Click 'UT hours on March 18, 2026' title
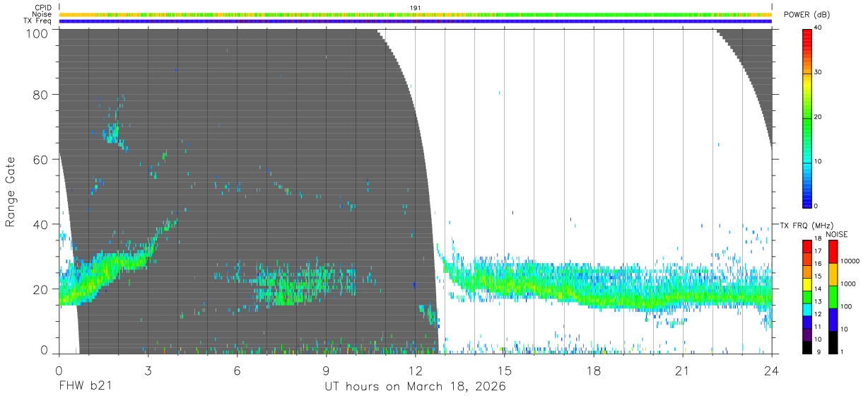Viewport: 868px width, 401px height. [x=415, y=388]
